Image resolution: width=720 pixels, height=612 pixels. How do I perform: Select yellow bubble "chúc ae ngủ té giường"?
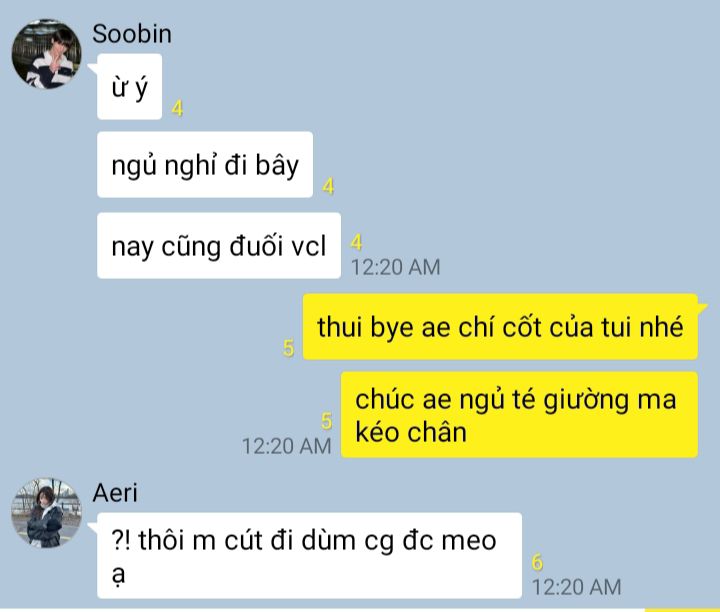tap(519, 415)
